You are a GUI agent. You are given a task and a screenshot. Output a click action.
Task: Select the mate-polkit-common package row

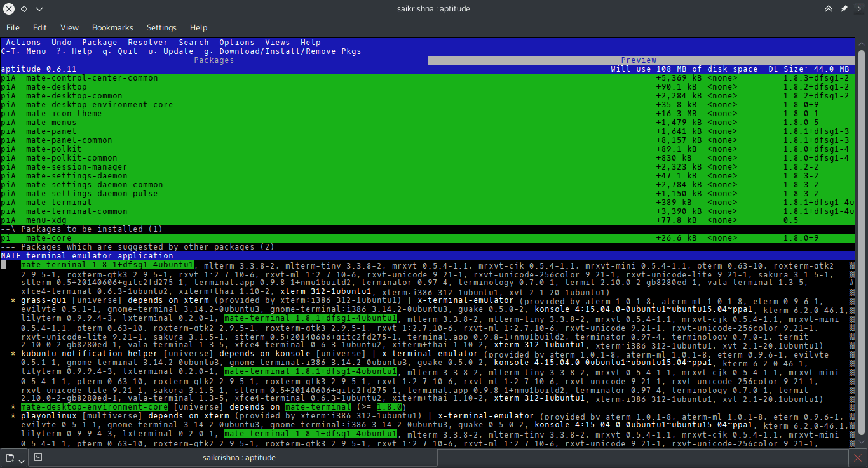pos(428,158)
